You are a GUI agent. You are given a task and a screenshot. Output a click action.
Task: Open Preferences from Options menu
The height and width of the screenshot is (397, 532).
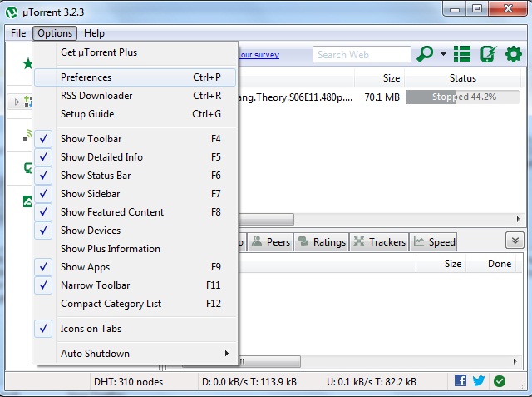point(135,77)
